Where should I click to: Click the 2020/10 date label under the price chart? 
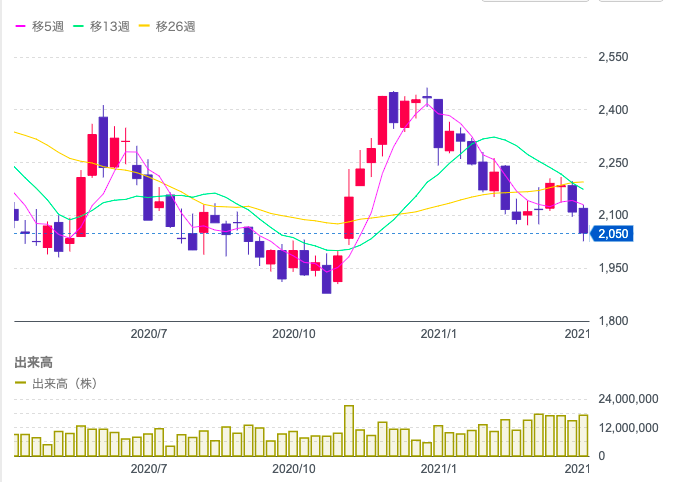click(294, 334)
